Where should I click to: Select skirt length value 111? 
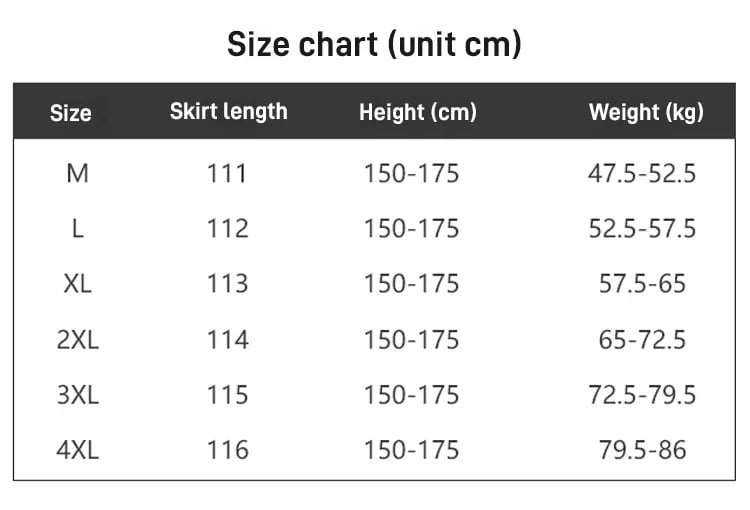(x=227, y=173)
